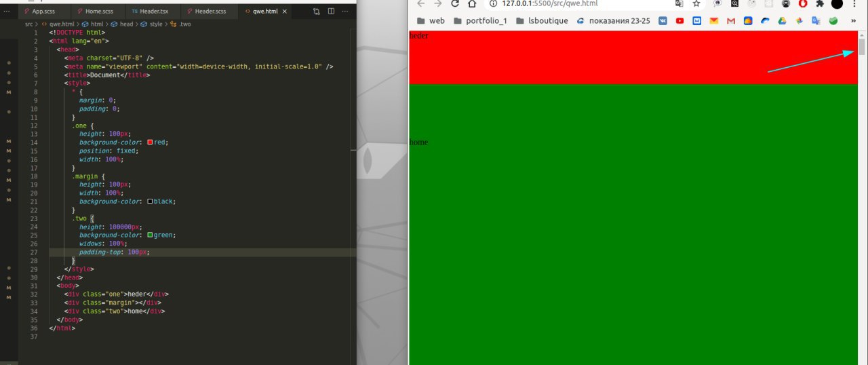Open the blue mail envelope bookmark
The height and width of the screenshot is (365, 868).
coord(696,20)
